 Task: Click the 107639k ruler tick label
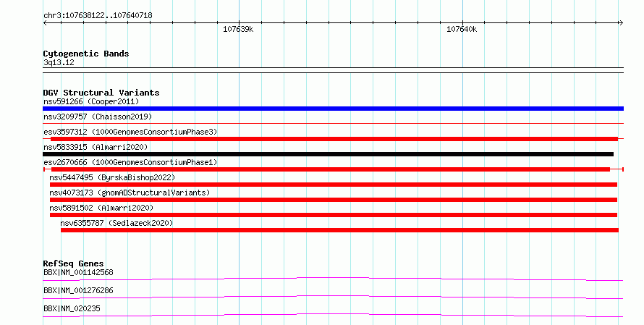(238, 29)
